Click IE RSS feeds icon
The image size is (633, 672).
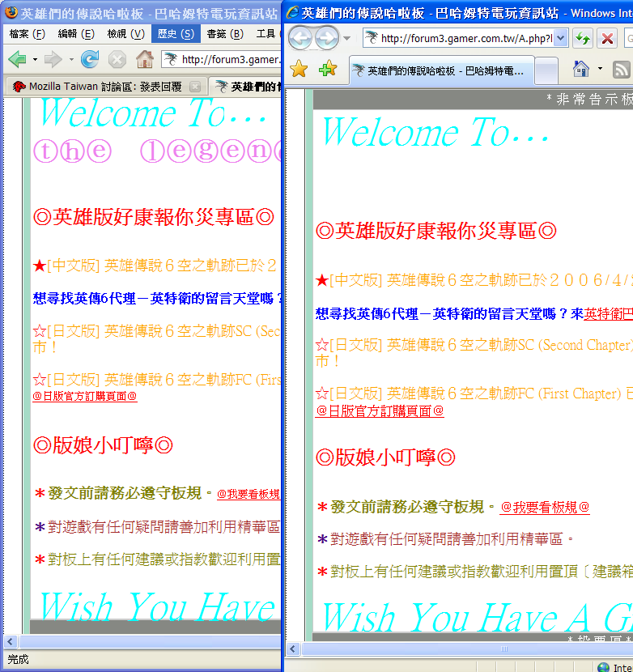click(621, 70)
